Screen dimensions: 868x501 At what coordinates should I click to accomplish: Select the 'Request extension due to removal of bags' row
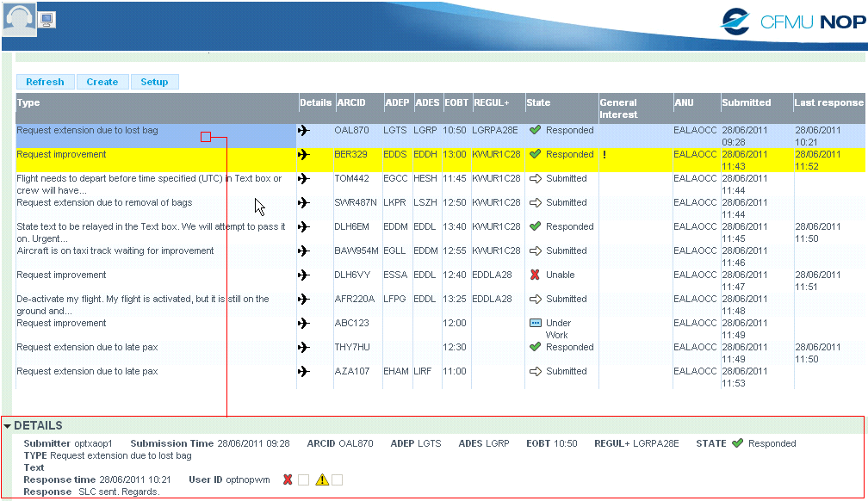[x=105, y=203]
